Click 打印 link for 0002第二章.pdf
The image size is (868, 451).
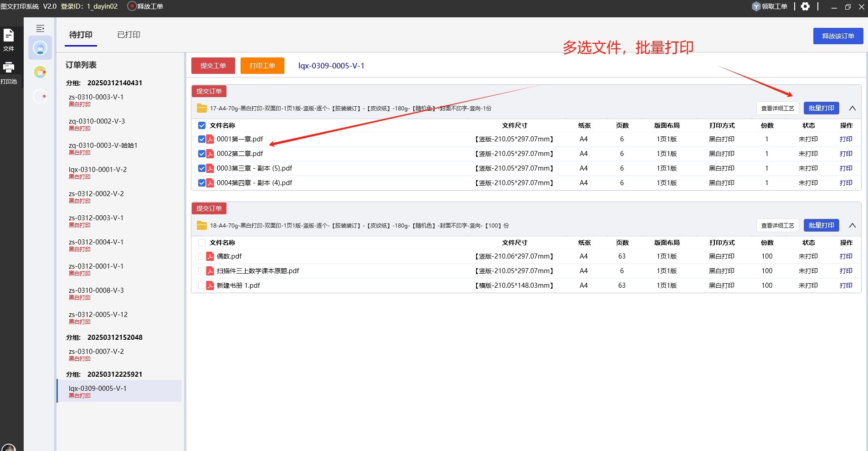click(x=846, y=154)
